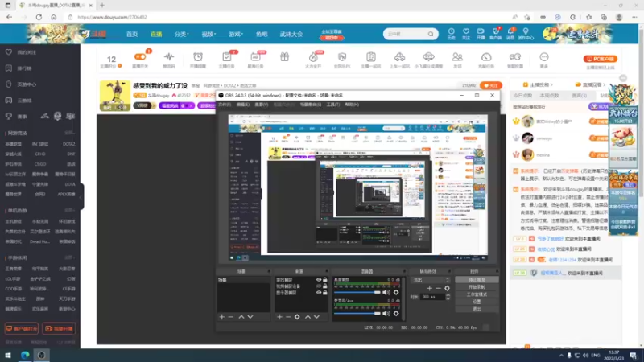Open OBS 工具(T) menu
644x362 pixels.
pyautogui.click(x=333, y=105)
